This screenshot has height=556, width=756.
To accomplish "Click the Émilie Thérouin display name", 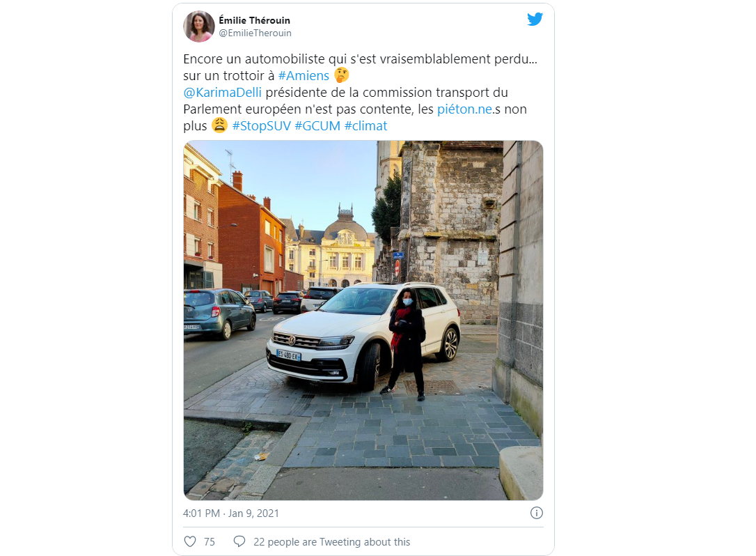I will point(255,20).
